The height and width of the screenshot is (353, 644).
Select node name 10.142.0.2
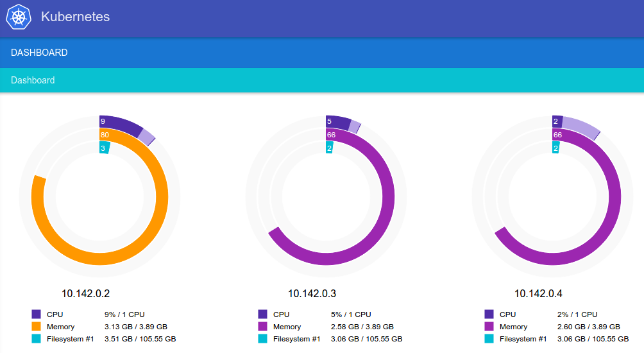coord(85,293)
